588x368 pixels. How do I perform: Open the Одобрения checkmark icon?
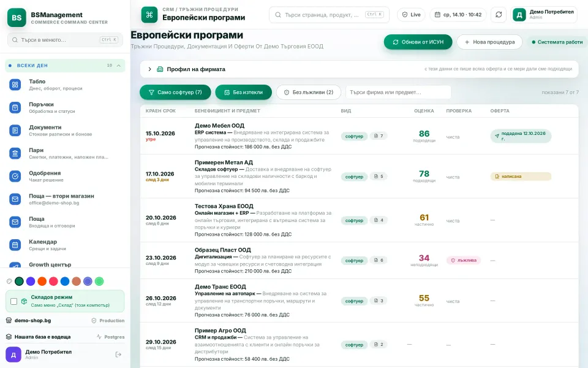click(15, 176)
